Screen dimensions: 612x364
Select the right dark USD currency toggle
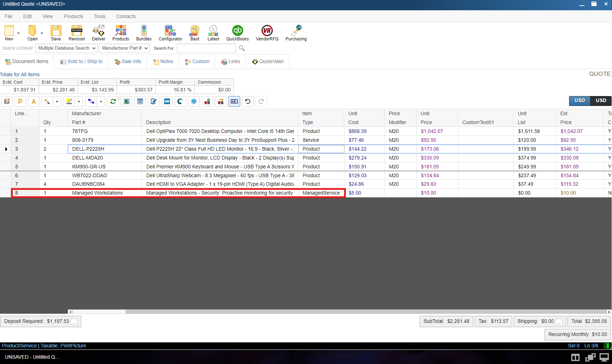click(x=601, y=101)
